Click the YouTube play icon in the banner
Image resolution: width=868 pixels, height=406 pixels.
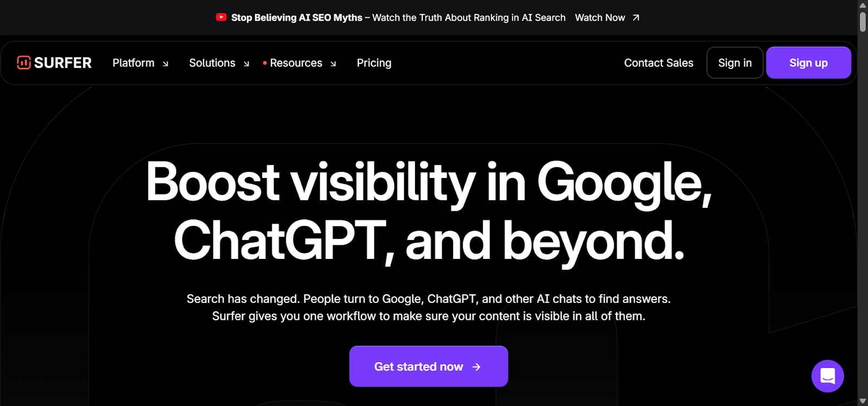click(221, 17)
